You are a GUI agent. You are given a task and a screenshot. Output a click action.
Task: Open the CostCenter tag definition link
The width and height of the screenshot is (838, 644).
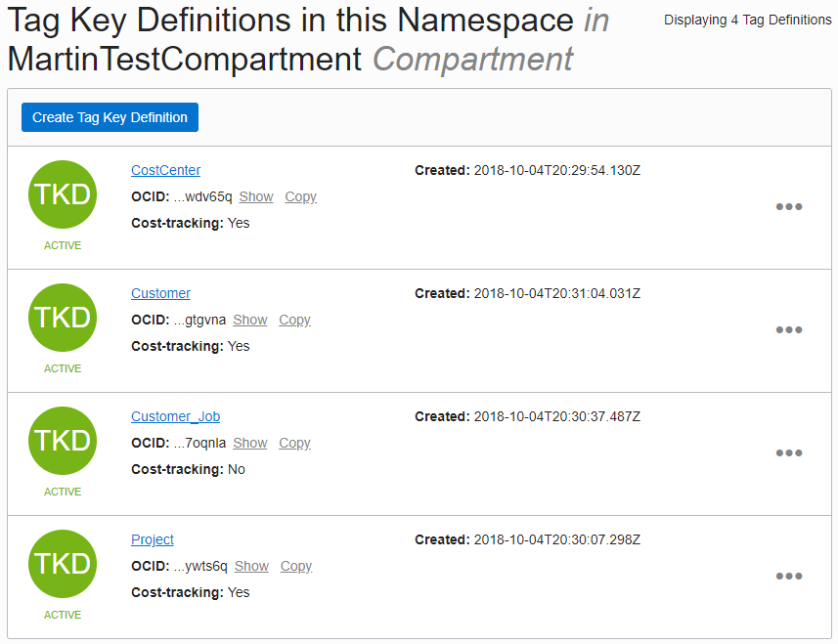coord(165,170)
